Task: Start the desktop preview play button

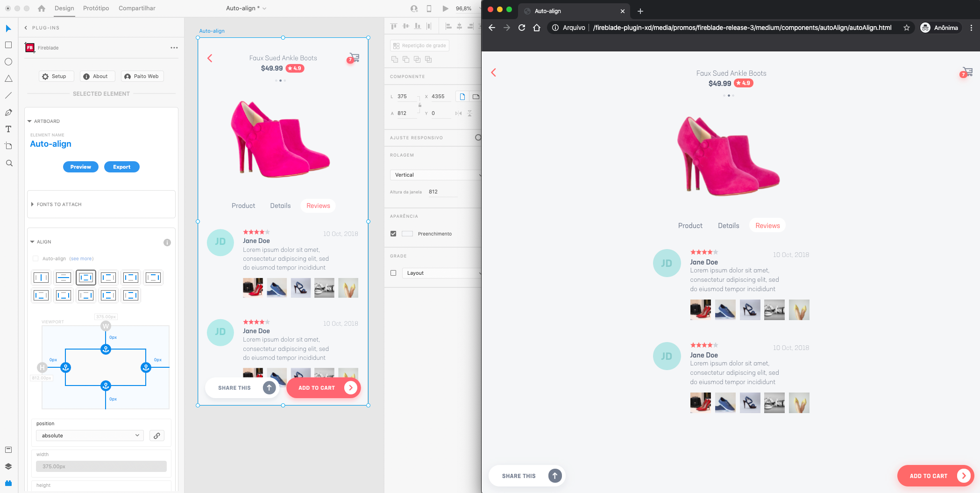Action: point(445,8)
